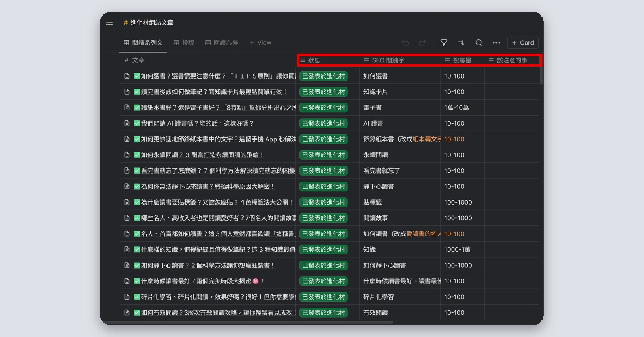Toggle the sidebar list icon

pyautogui.click(x=109, y=23)
